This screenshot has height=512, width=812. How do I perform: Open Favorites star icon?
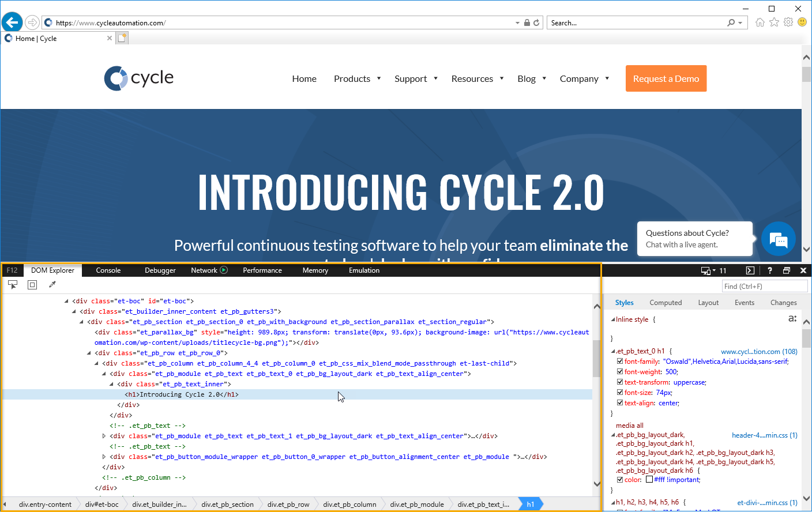774,22
